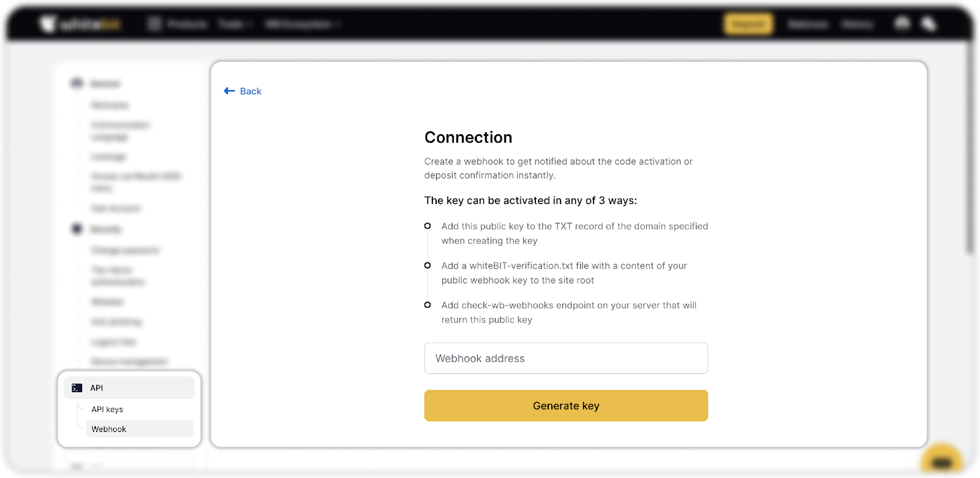Click the API terminal icon in sidebar

[77, 388]
